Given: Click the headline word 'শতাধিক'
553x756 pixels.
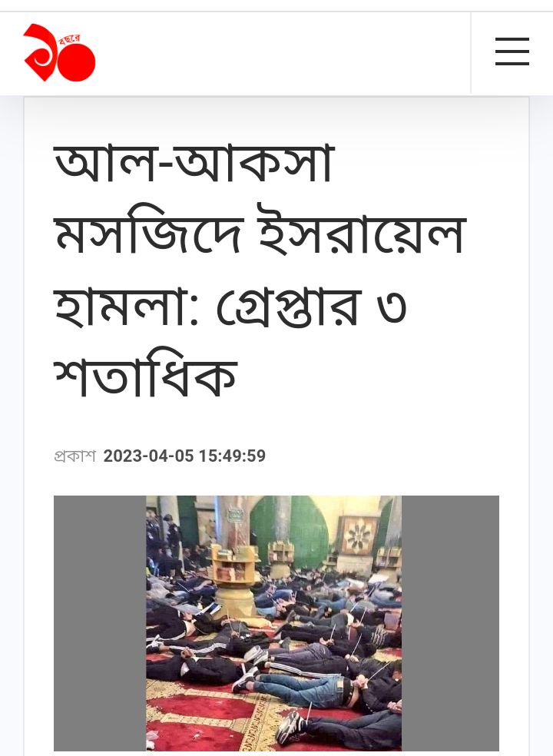Looking at the screenshot, I should tap(146, 374).
